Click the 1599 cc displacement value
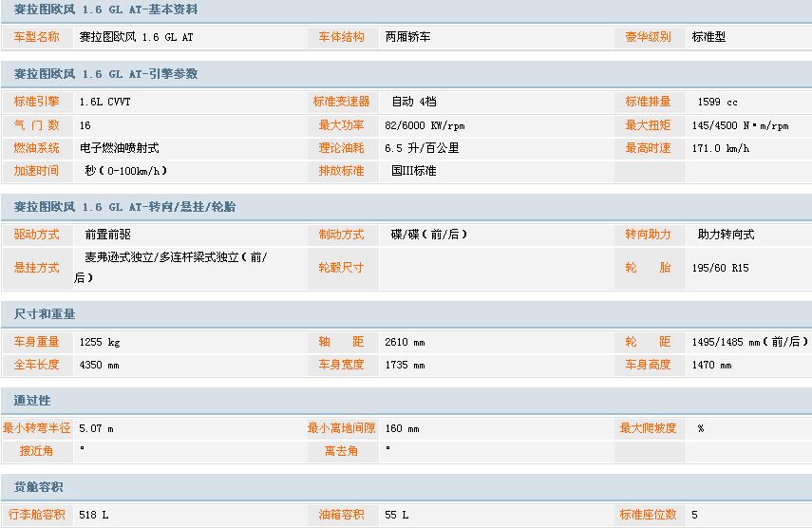This screenshot has width=812, height=528. [x=717, y=102]
